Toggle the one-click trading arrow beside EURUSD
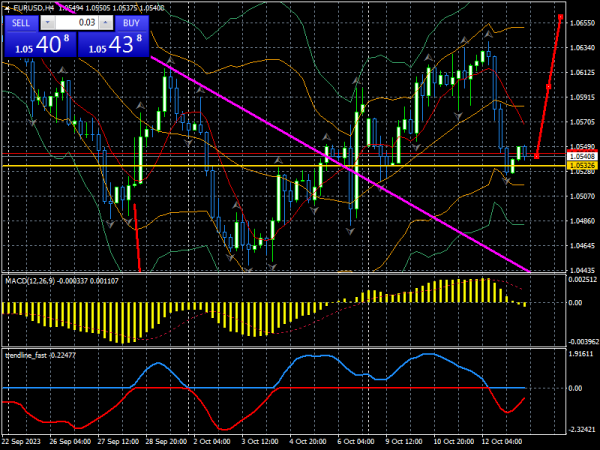The image size is (600, 450). pyautogui.click(x=7, y=7)
